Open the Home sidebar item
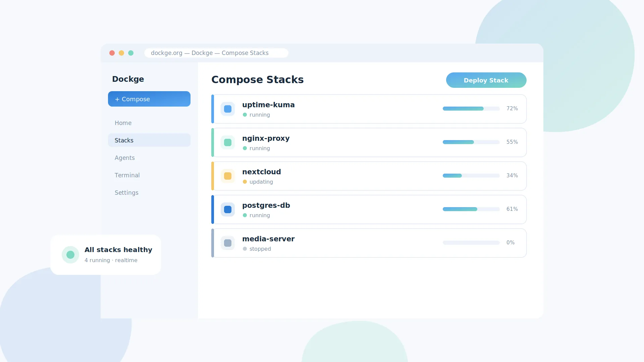This screenshot has height=362, width=644. point(149,123)
